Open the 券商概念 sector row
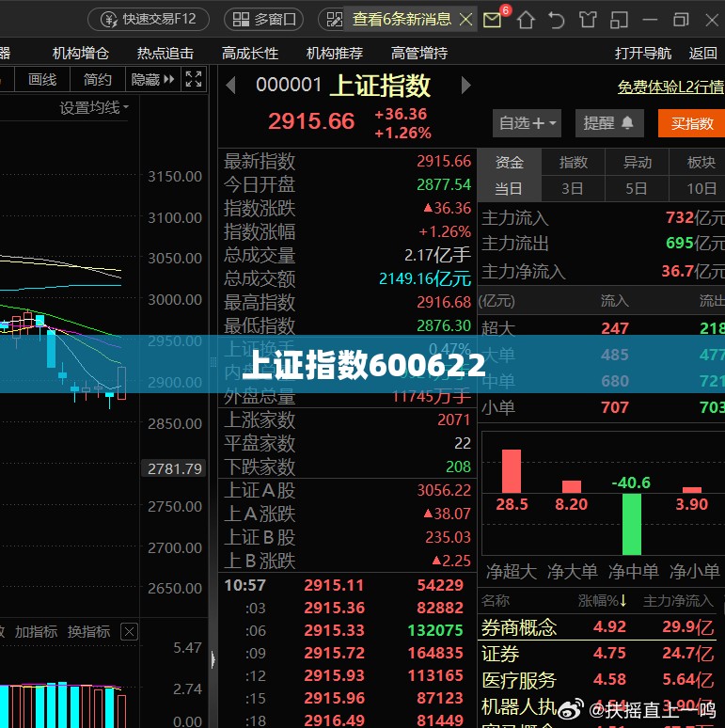Image resolution: width=725 pixels, height=728 pixels. pos(599,627)
